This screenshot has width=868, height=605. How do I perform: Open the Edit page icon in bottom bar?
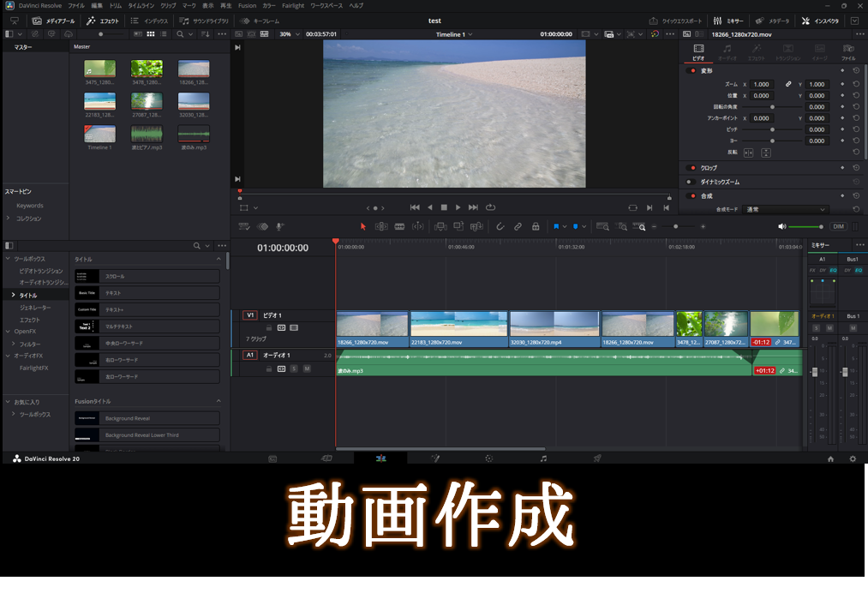380,458
